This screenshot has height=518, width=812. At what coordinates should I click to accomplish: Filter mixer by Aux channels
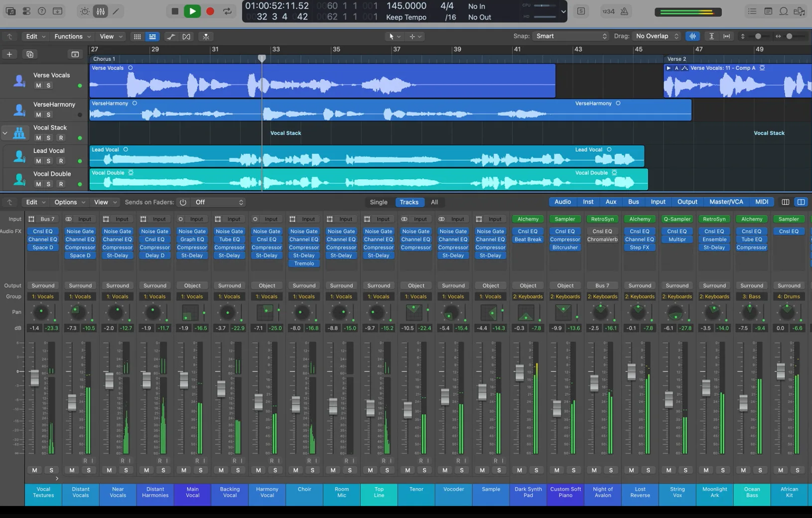[x=611, y=202]
